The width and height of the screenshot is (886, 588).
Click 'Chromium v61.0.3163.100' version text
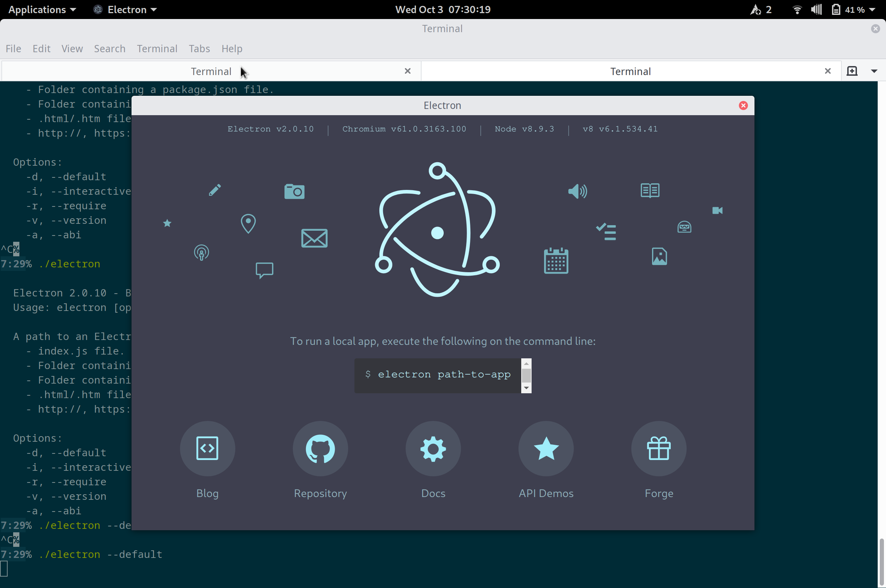pos(404,129)
